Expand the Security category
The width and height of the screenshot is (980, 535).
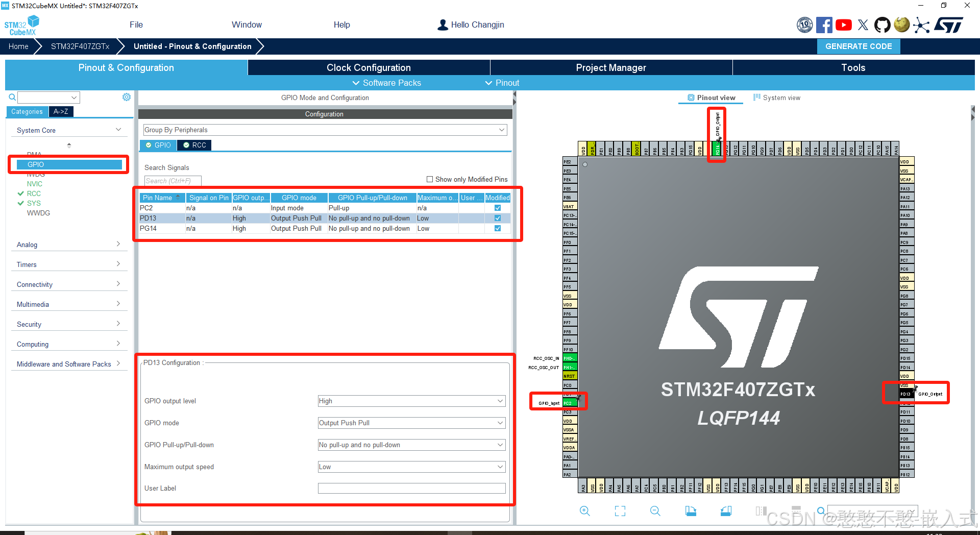click(69, 324)
